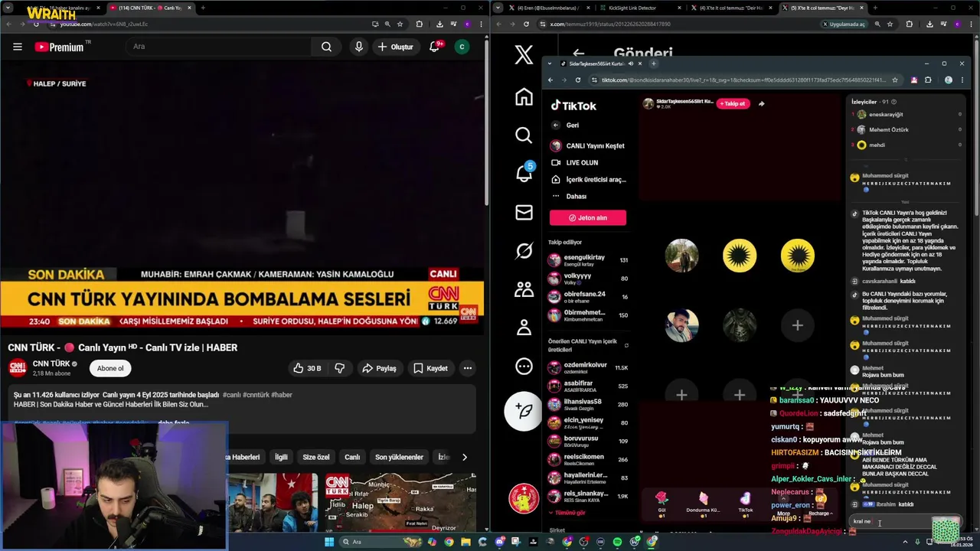Screen dimensions: 980x551
Task: Open tab search dropdown in YouTube window
Action: tap(7, 8)
